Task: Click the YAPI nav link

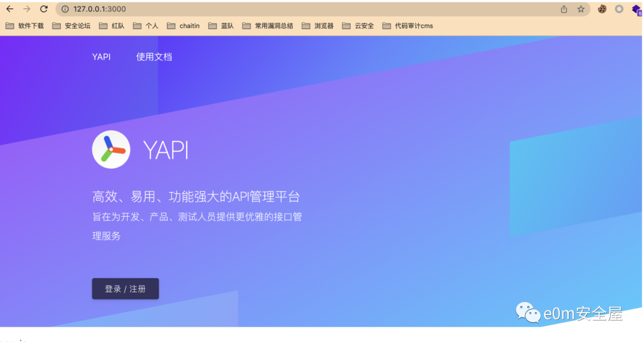Action: tap(101, 57)
